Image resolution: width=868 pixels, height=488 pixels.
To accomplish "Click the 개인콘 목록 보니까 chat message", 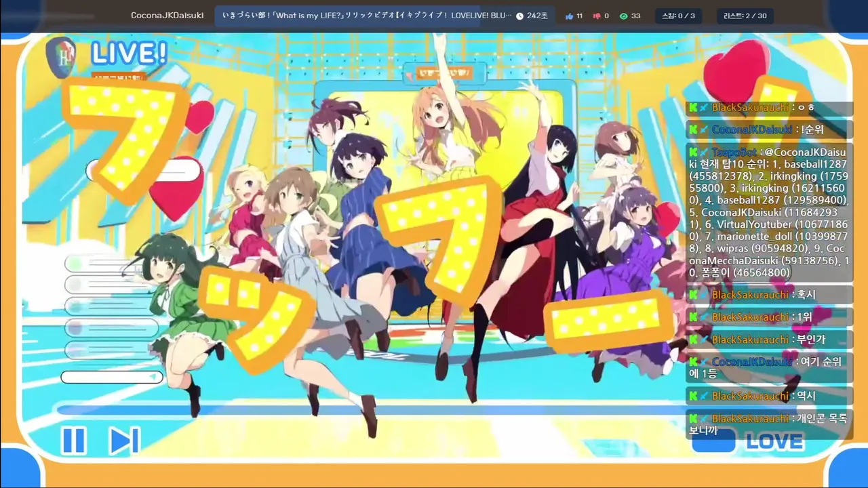I will pyautogui.click(x=769, y=424).
